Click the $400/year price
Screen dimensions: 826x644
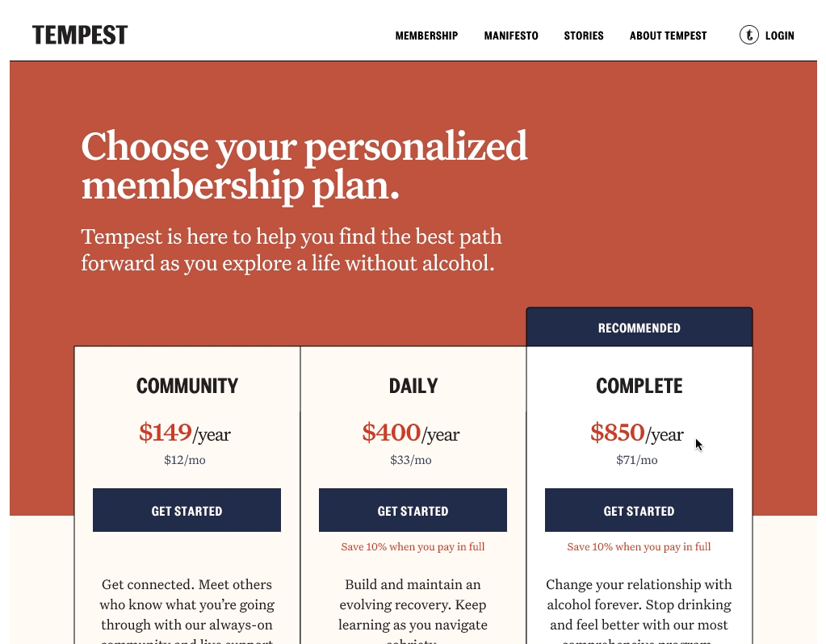coord(411,433)
